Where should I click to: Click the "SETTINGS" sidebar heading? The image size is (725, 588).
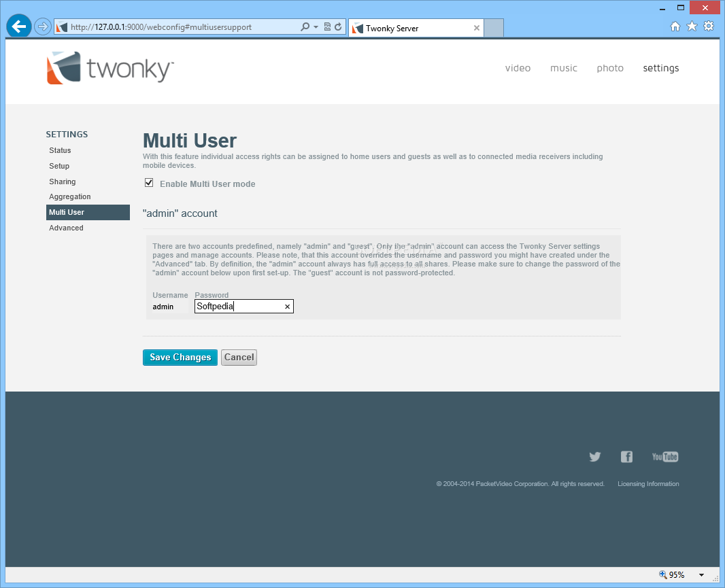tap(67, 135)
